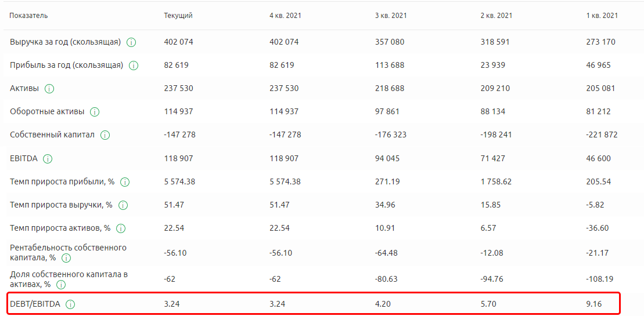The image size is (644, 316).
Task: Open the info icon beside Оборотные активы
Action: 95,112
